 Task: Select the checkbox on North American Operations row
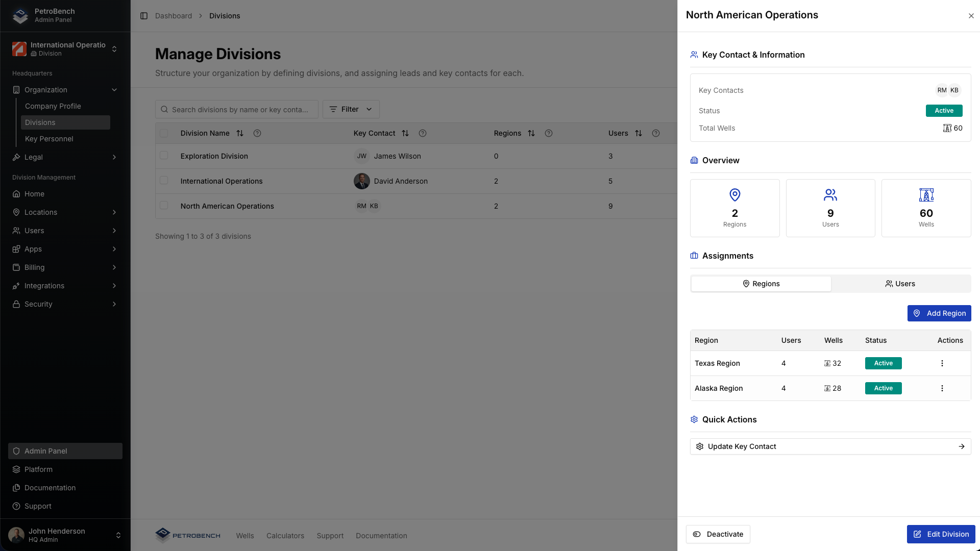[164, 205]
